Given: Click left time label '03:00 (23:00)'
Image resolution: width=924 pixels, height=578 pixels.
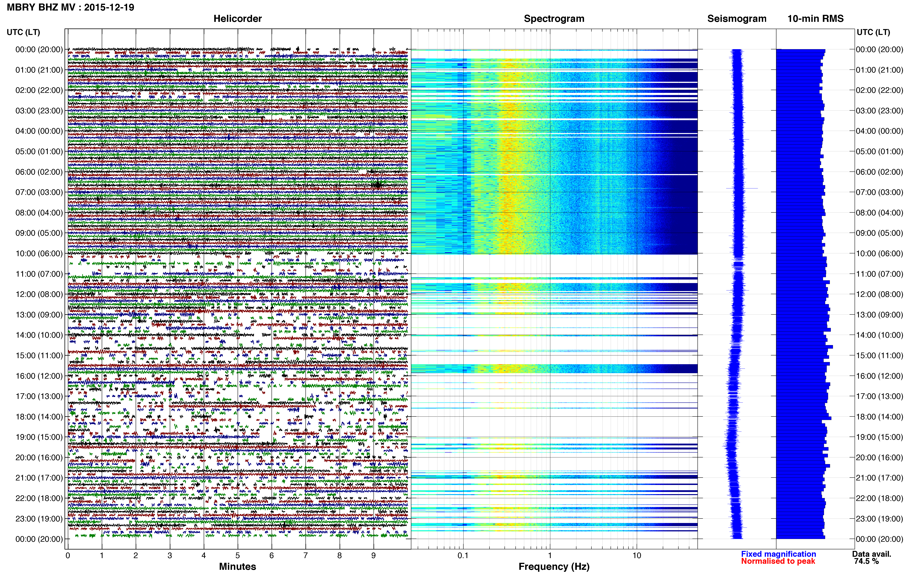Looking at the screenshot, I should coord(39,111).
